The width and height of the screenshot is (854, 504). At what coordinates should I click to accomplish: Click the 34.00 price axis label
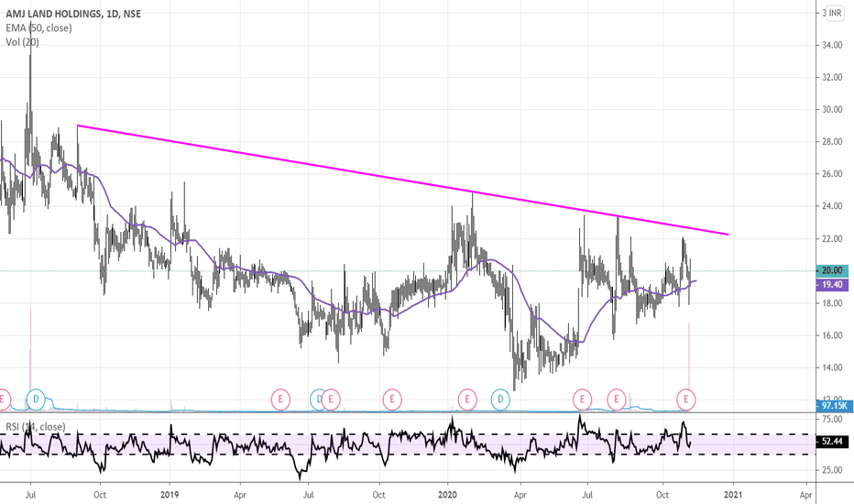[x=832, y=46]
